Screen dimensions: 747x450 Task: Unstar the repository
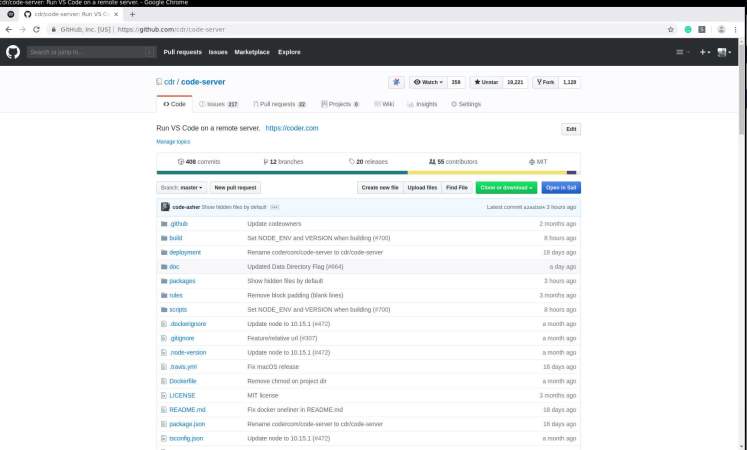click(x=486, y=82)
